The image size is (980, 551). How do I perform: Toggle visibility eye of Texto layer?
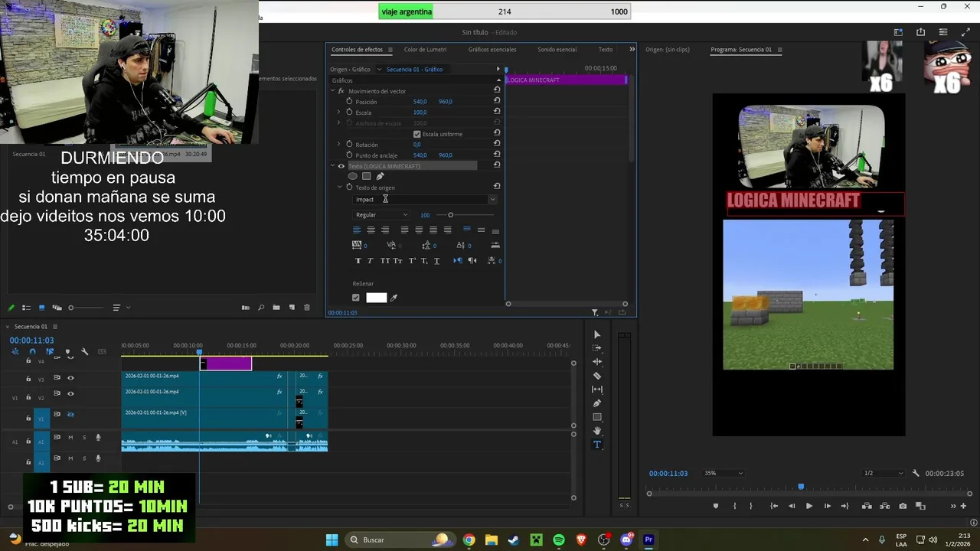click(x=341, y=166)
